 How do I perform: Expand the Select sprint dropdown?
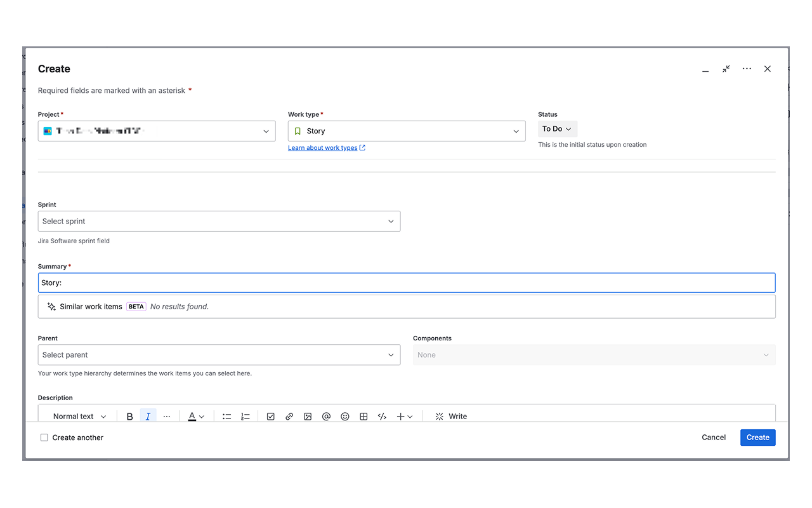tap(219, 221)
